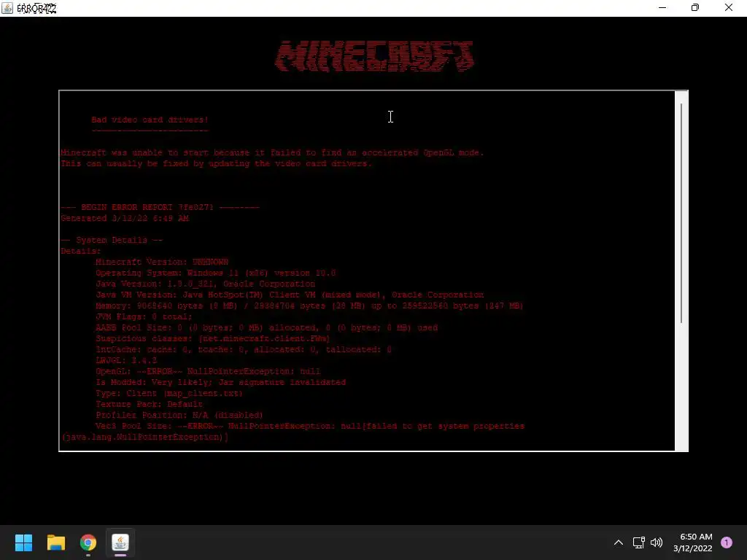Screen dimensions: 747x560
Task: Click the 'JVM Flags: 0 total' line
Action: [x=144, y=316]
